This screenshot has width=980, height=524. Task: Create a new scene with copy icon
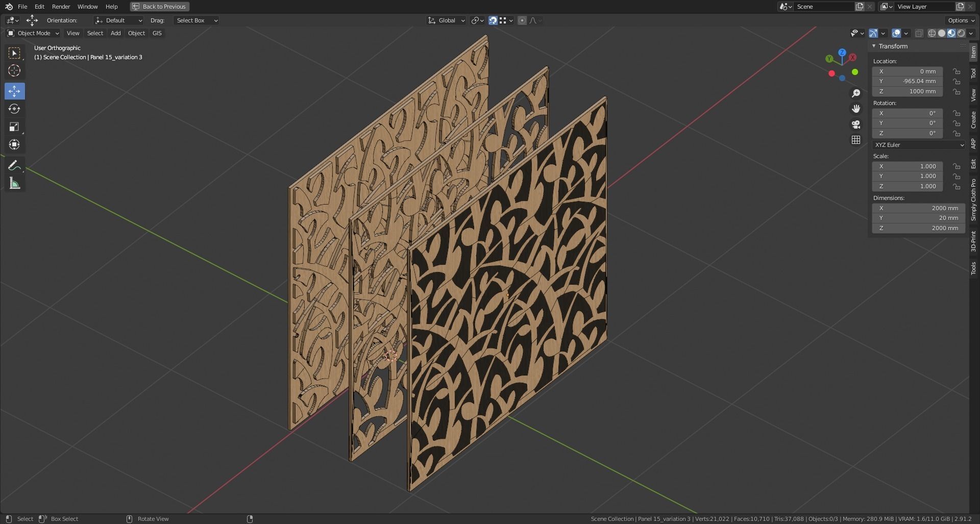(860, 7)
